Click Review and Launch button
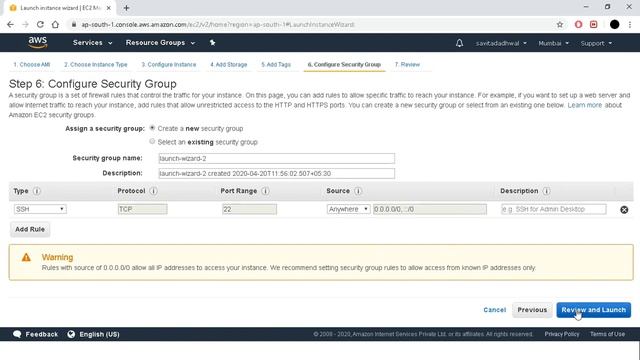640x360 pixels. (x=593, y=310)
